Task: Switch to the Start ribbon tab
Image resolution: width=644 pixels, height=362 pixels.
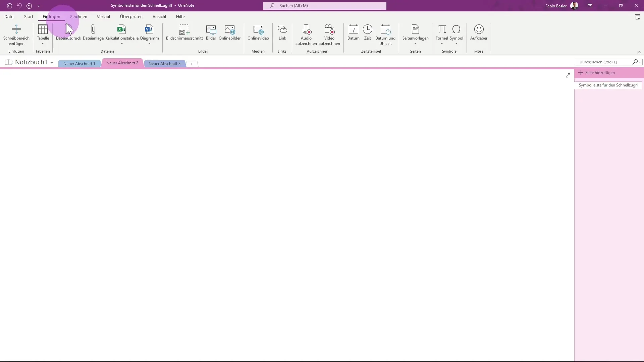Action: click(29, 16)
